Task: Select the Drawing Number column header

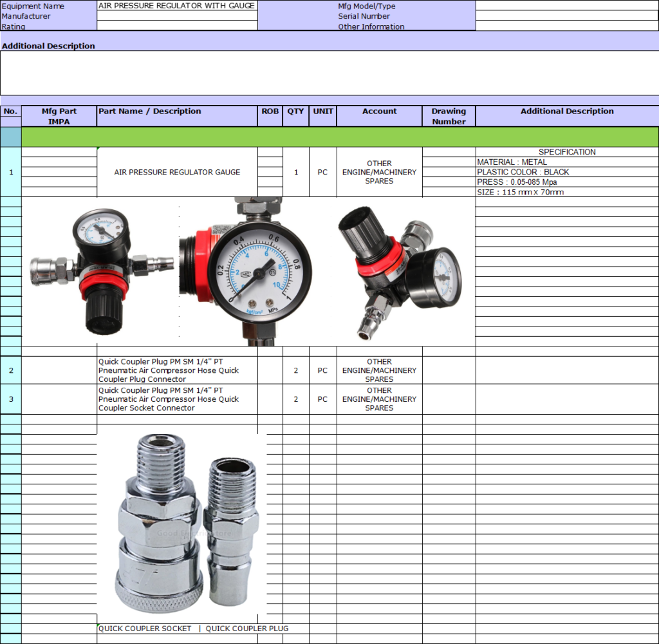Action: tap(449, 116)
